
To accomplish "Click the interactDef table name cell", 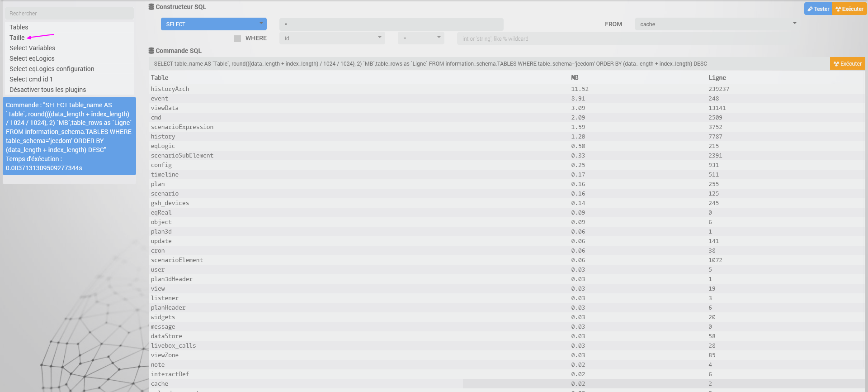I will click(170, 374).
